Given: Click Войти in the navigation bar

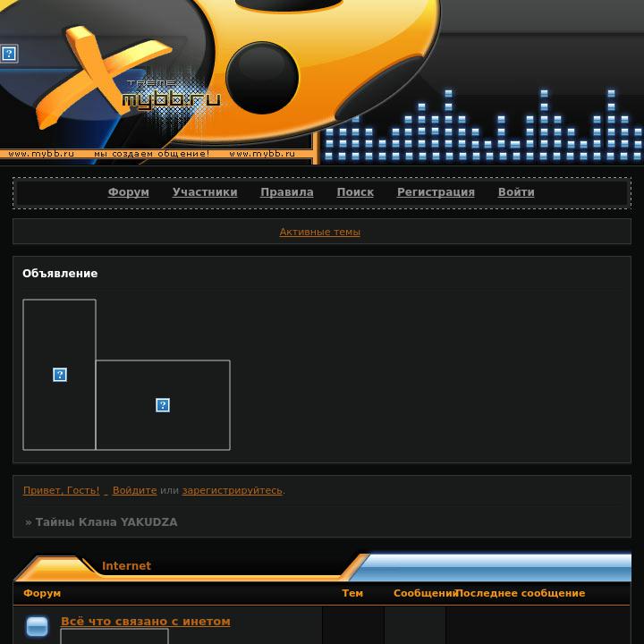Looking at the screenshot, I should tap(516, 192).
